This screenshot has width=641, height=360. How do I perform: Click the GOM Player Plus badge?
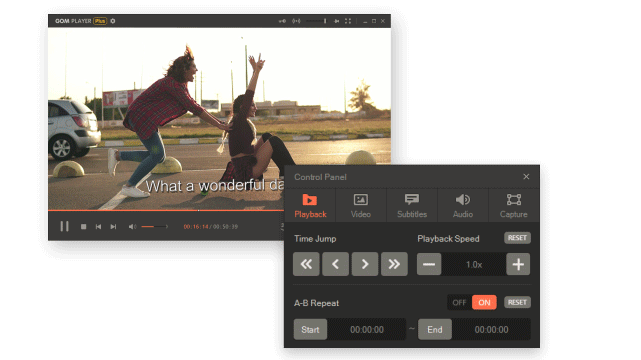pyautogui.click(x=100, y=21)
